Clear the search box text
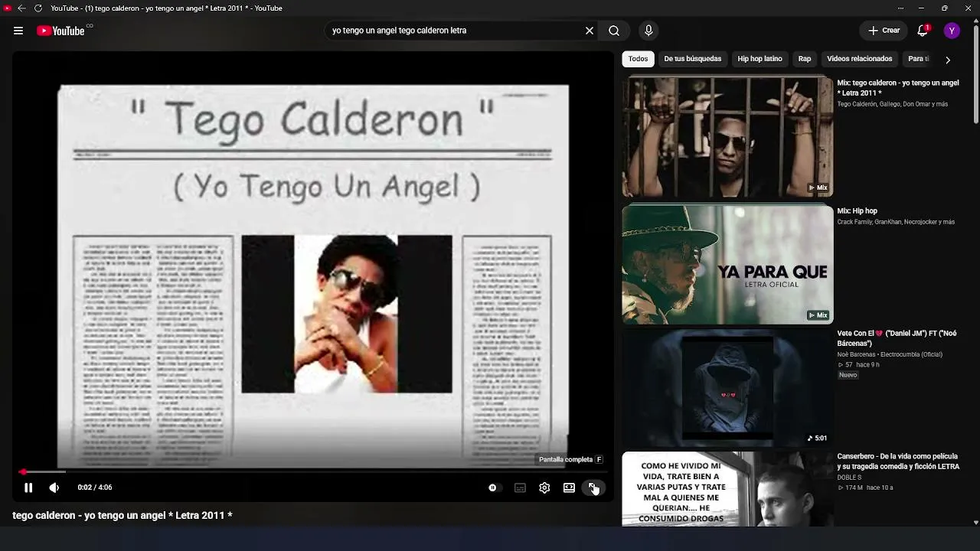This screenshot has width=980, height=551. [590, 31]
